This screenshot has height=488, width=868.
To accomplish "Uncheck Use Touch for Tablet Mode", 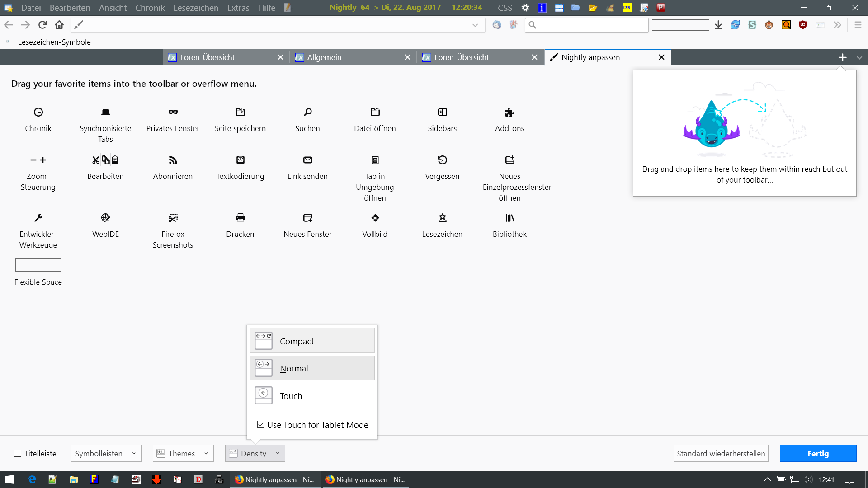I will 261,424.
